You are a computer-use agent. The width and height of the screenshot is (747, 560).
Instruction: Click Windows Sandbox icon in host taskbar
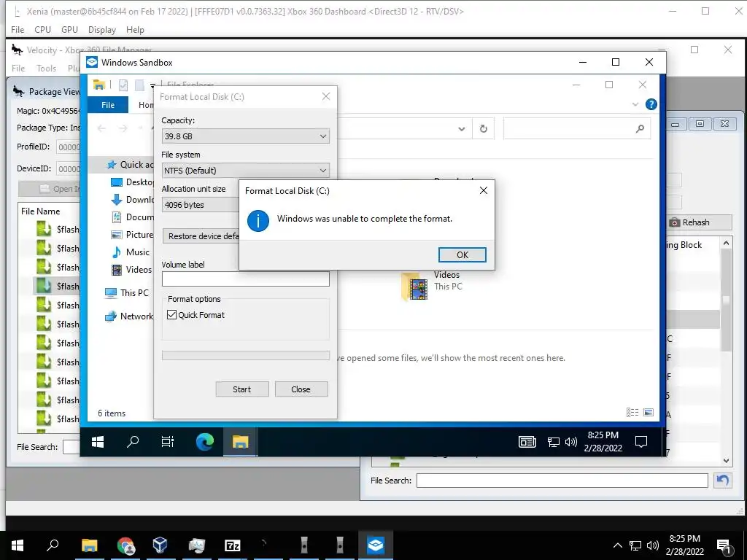click(376, 545)
